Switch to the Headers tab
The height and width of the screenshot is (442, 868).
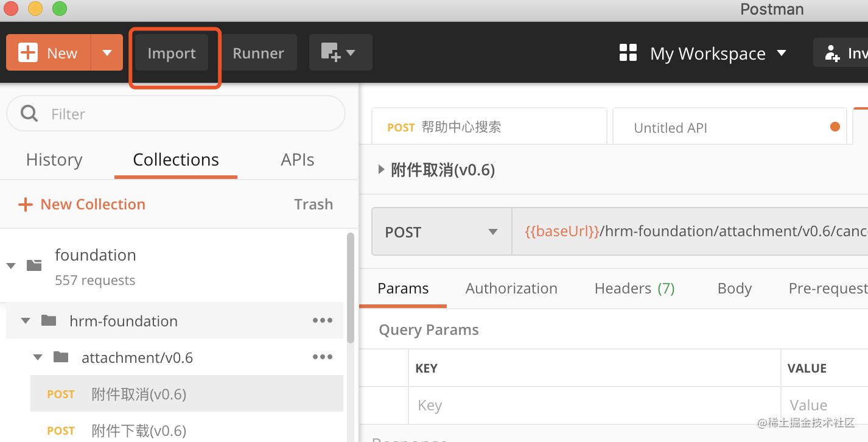click(634, 288)
